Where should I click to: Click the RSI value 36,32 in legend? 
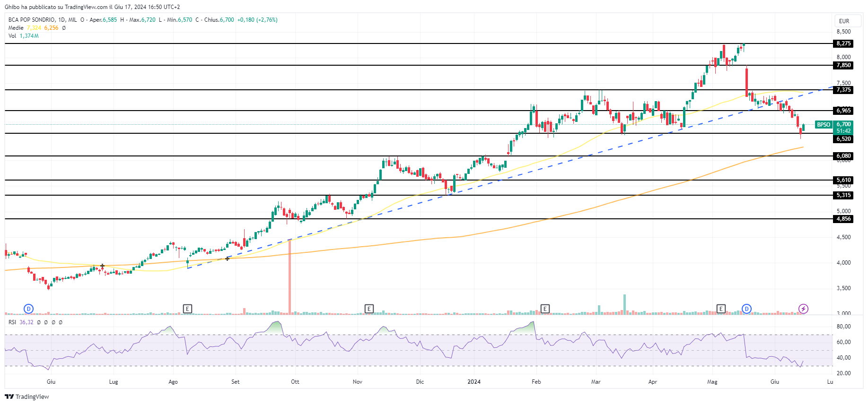pyautogui.click(x=26, y=322)
